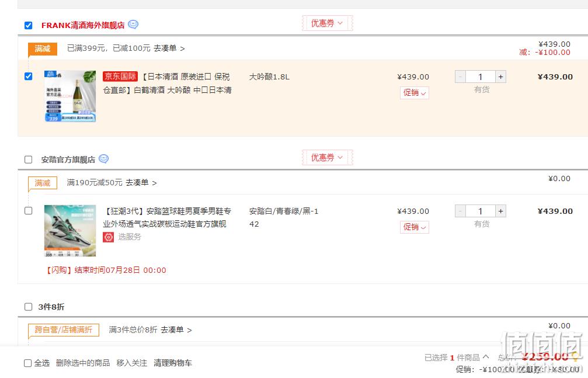Visit the FRANK清酒海外旗舰店 store page
This screenshot has width=588, height=378.
(83, 25)
